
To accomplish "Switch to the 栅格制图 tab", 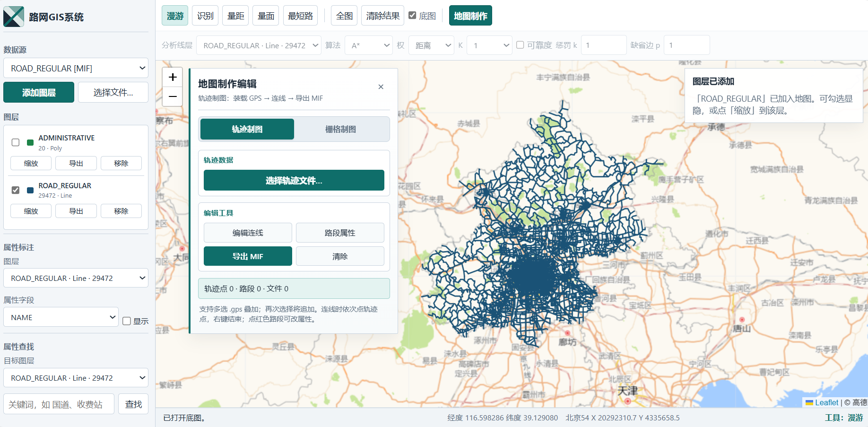I will click(x=341, y=129).
